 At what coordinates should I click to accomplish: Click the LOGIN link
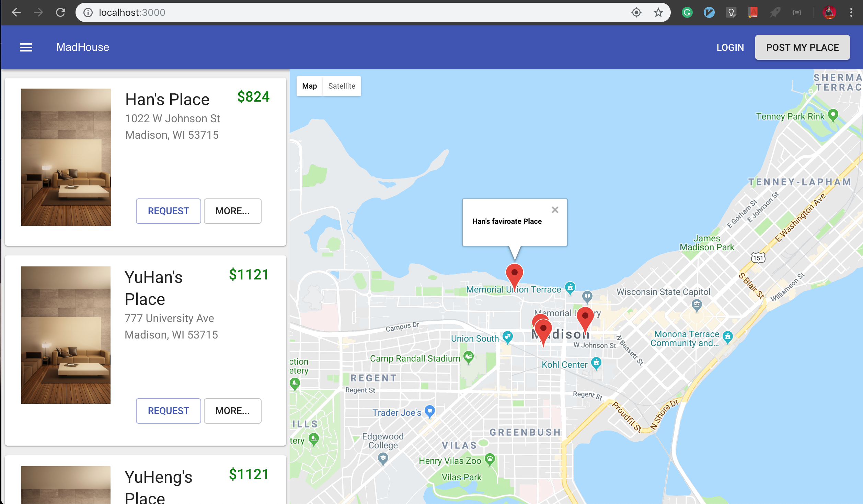pos(730,47)
